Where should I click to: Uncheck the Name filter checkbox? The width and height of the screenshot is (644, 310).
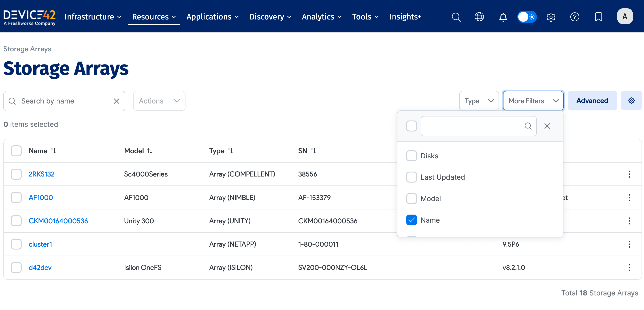click(x=411, y=220)
